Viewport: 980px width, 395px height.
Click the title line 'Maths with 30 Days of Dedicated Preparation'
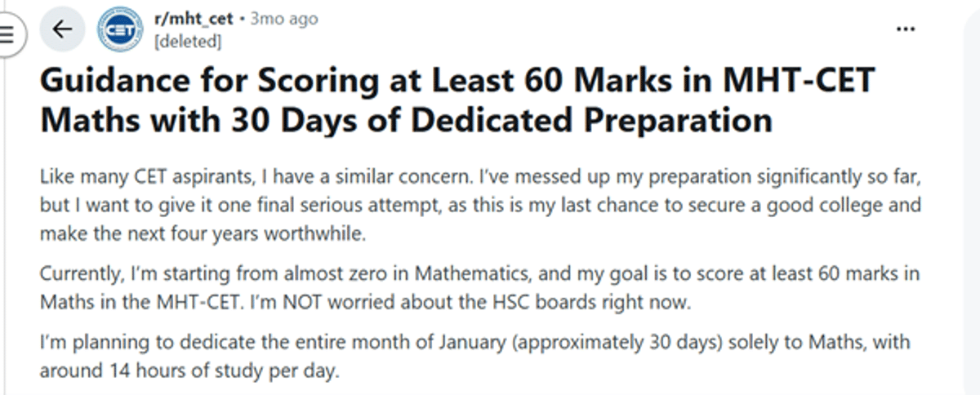405,122
